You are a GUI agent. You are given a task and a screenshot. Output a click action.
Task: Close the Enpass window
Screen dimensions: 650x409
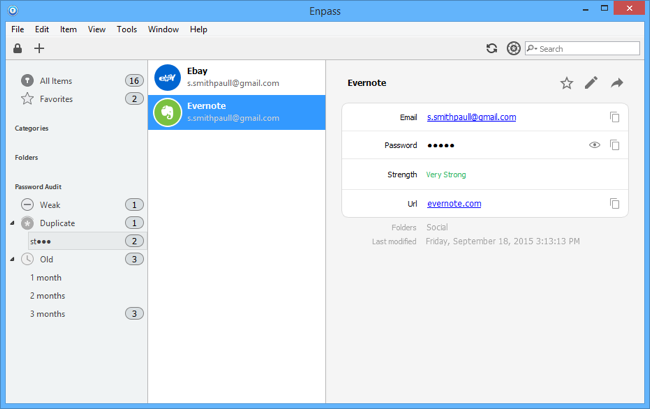(x=629, y=8)
